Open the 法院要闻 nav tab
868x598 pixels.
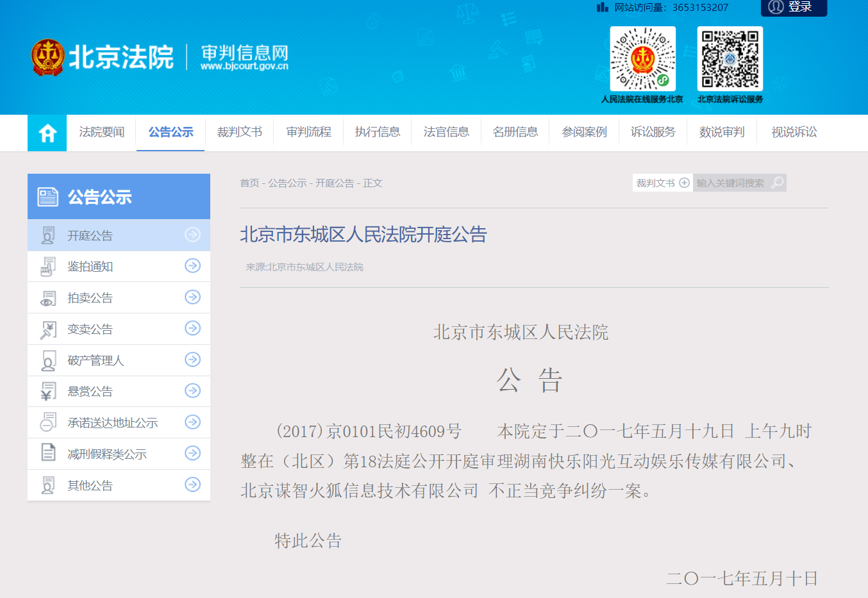point(102,132)
